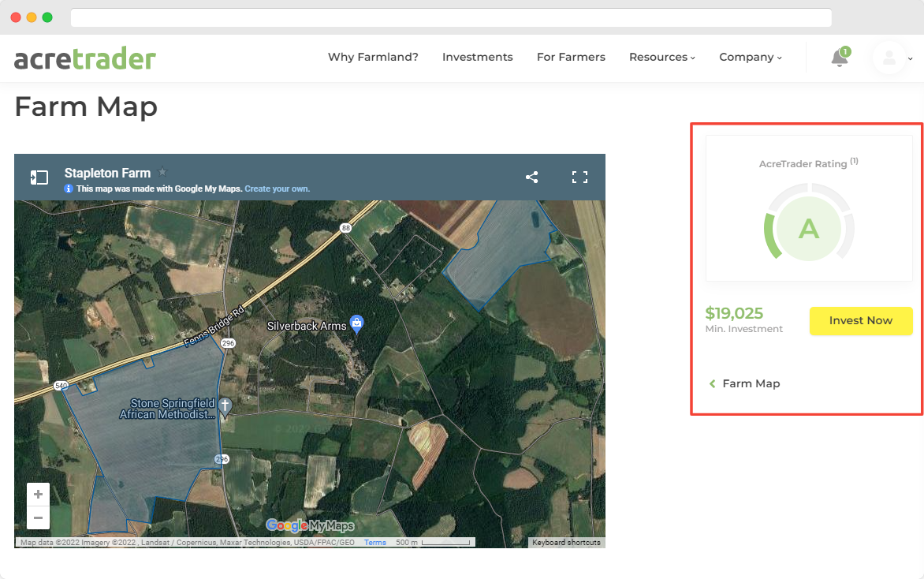The width and height of the screenshot is (924, 579).
Task: Open the For Farmers menu item
Action: [x=571, y=57]
